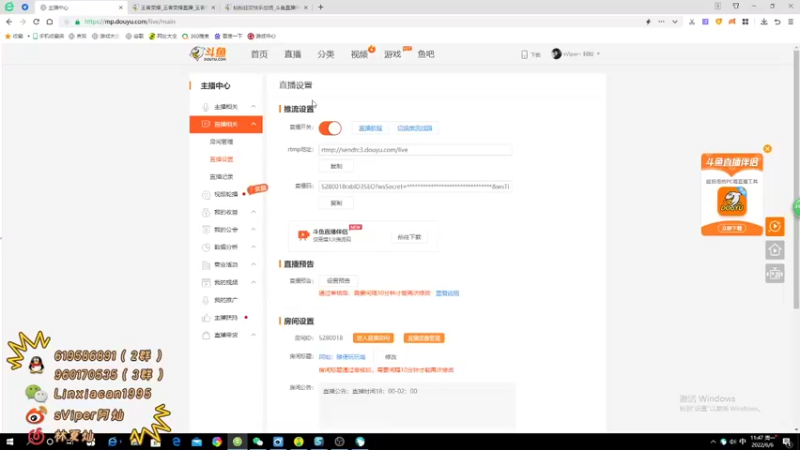Click the 我的推广 microphone icon
Image resolution: width=800 pixels, height=450 pixels.
tap(206, 300)
